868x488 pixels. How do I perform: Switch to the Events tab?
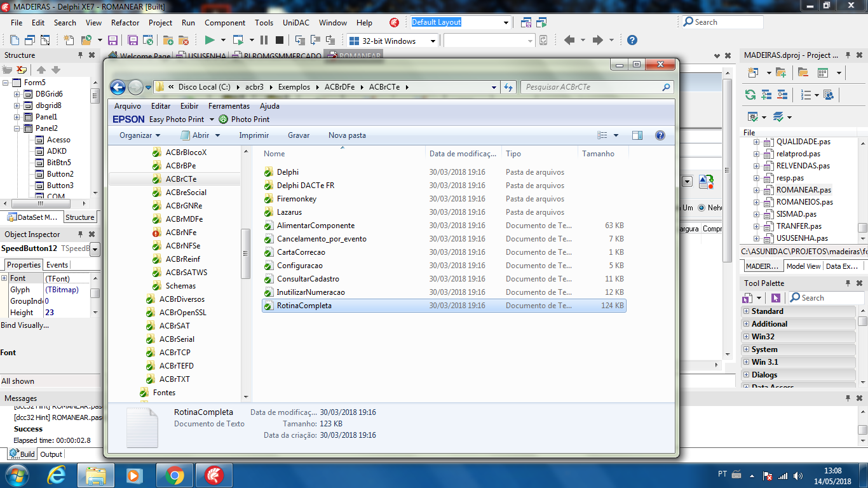[x=57, y=265]
